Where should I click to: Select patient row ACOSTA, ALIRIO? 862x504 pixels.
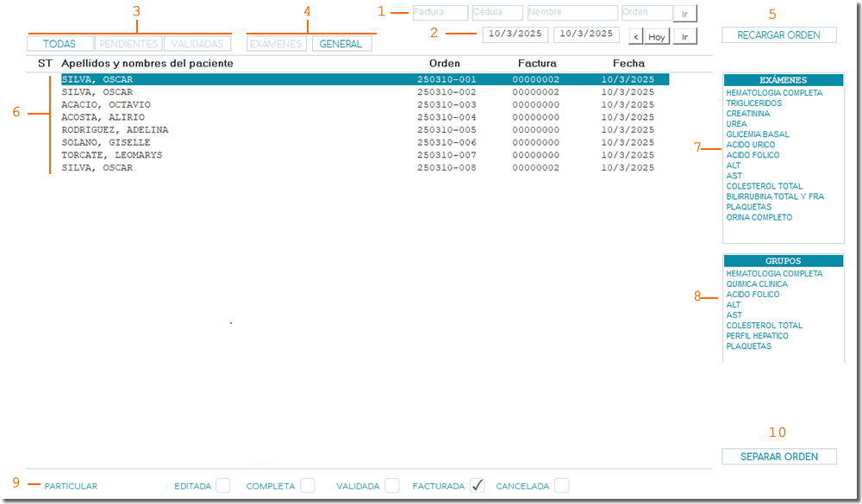point(103,117)
